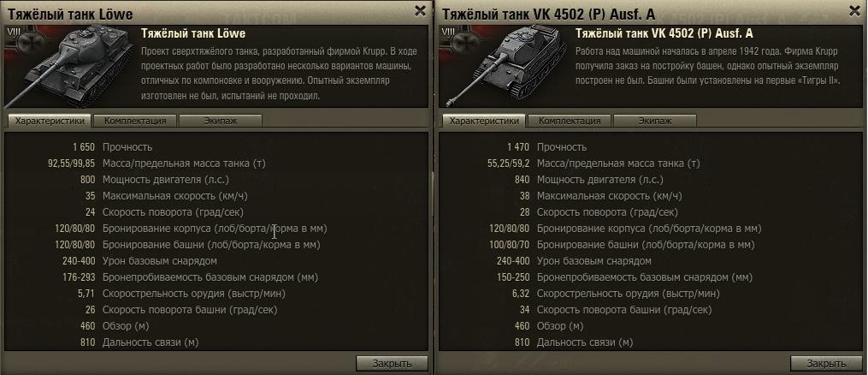Open Комплектация tab in Löwe window

point(135,121)
